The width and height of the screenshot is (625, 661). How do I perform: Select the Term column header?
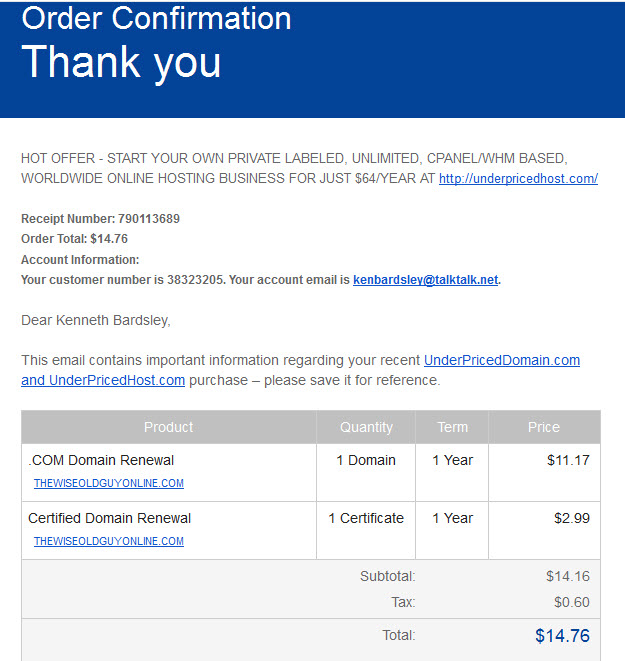pyautogui.click(x=452, y=427)
